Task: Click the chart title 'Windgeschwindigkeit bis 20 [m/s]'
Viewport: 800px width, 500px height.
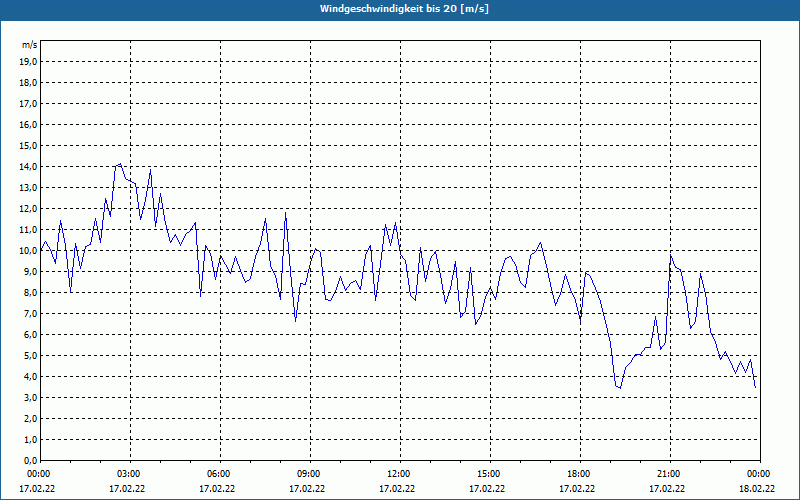Action: point(404,9)
